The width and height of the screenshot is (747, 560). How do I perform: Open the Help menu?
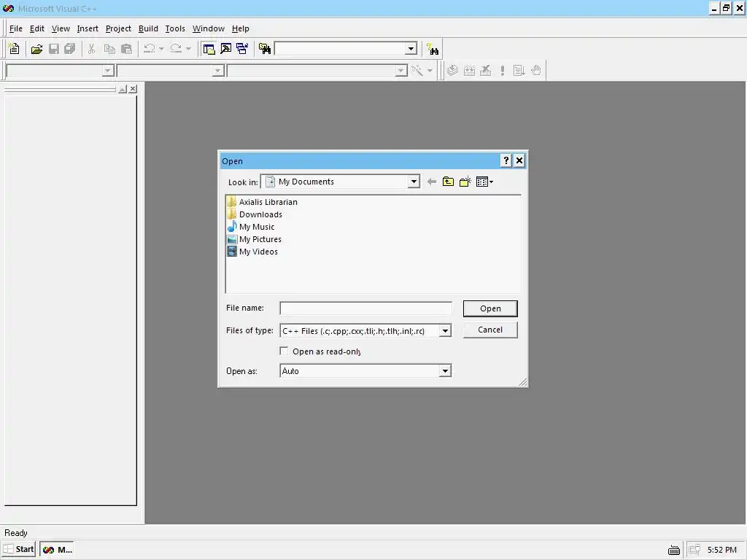pos(240,28)
